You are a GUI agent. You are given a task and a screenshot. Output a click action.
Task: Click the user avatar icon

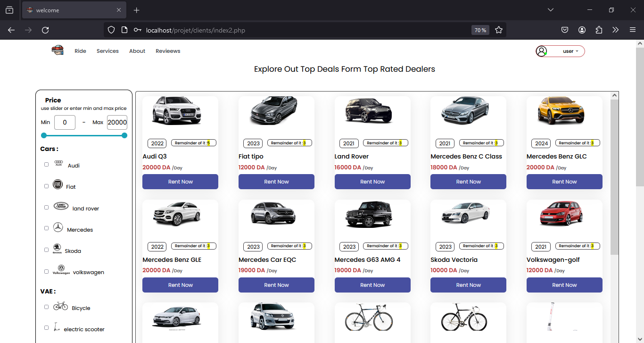click(x=542, y=51)
